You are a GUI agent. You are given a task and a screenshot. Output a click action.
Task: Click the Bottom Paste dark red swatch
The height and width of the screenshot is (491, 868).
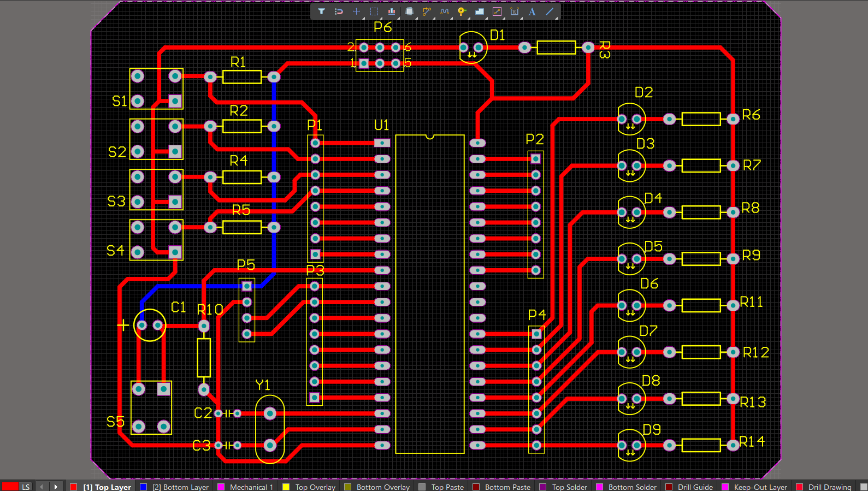coord(476,487)
